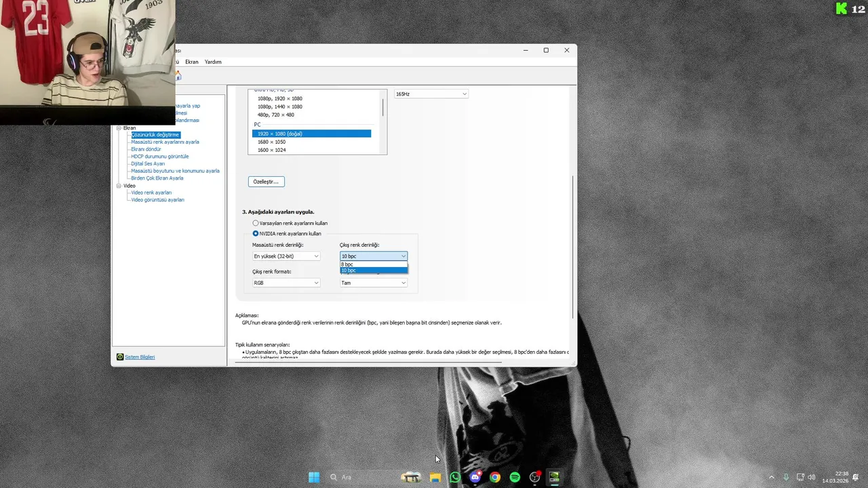Open the Çıkış renk formatı RGB dropdown
The height and width of the screenshot is (488, 868).
(x=286, y=283)
